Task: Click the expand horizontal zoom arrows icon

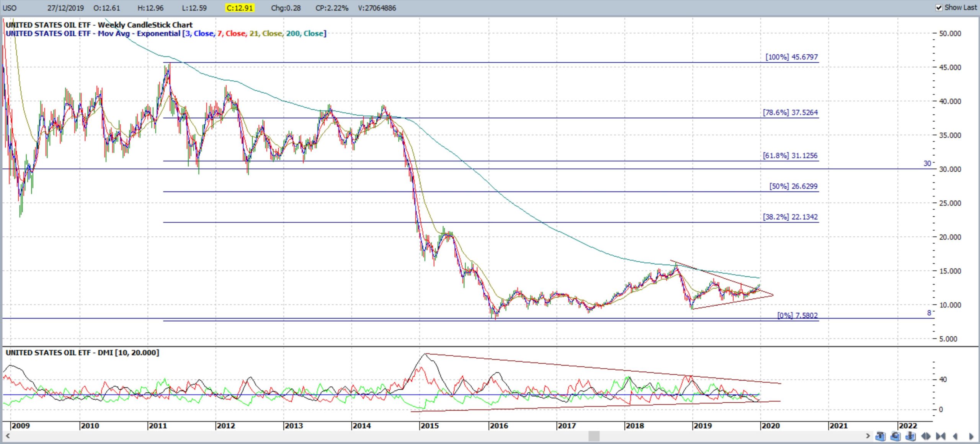Action: (x=926, y=436)
